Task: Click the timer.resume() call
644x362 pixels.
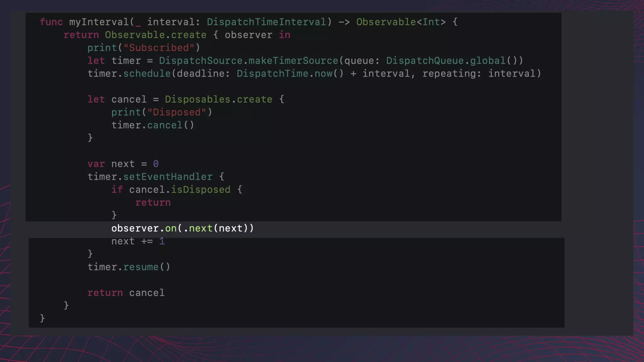Action: [x=129, y=267]
